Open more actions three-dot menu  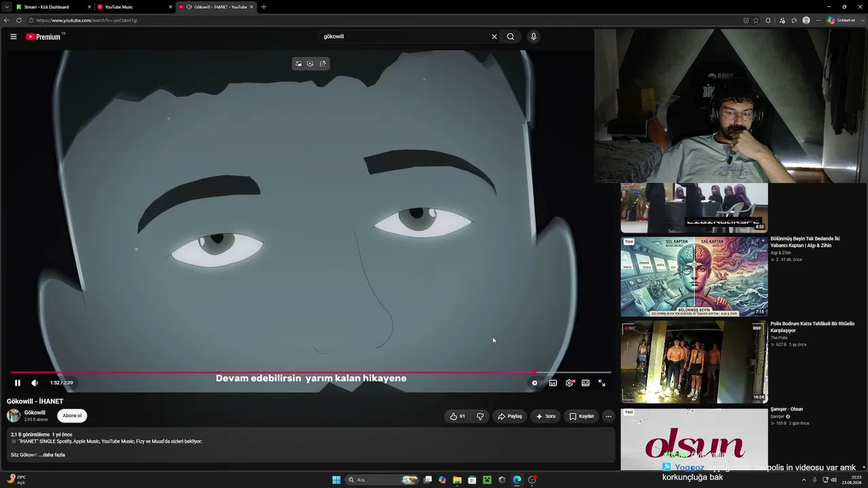tap(608, 416)
